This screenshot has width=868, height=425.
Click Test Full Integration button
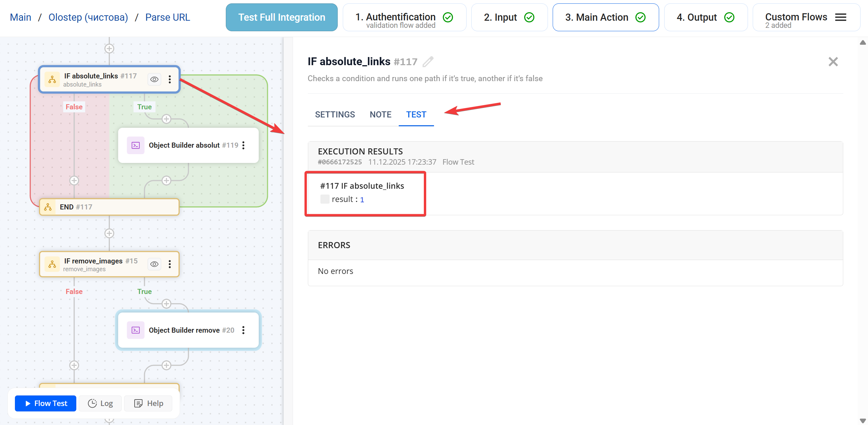point(281,17)
